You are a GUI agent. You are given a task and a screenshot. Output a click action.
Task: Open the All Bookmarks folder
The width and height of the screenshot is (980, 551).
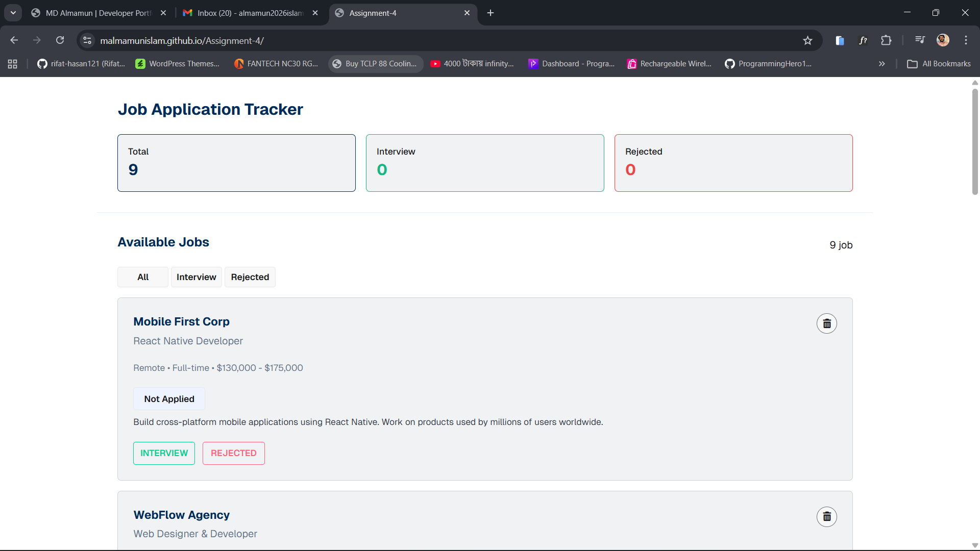point(939,64)
